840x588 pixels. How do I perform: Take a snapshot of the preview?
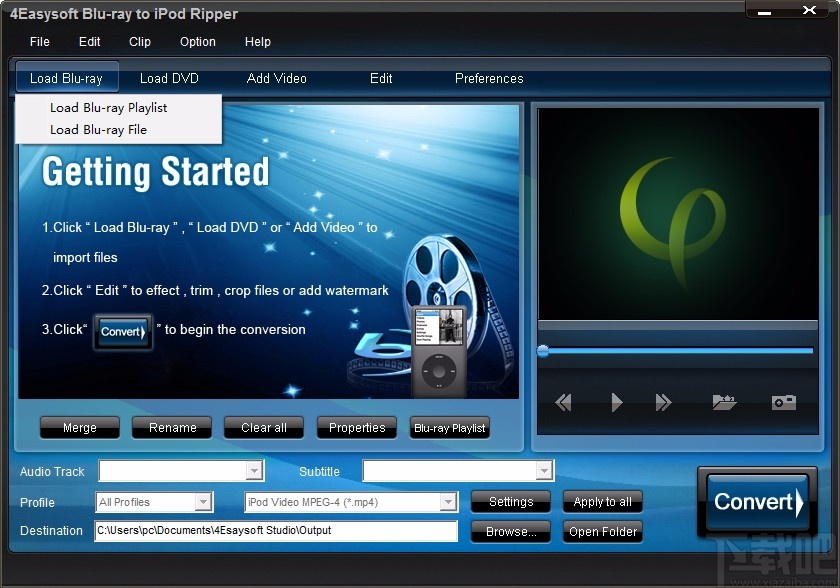[783, 402]
